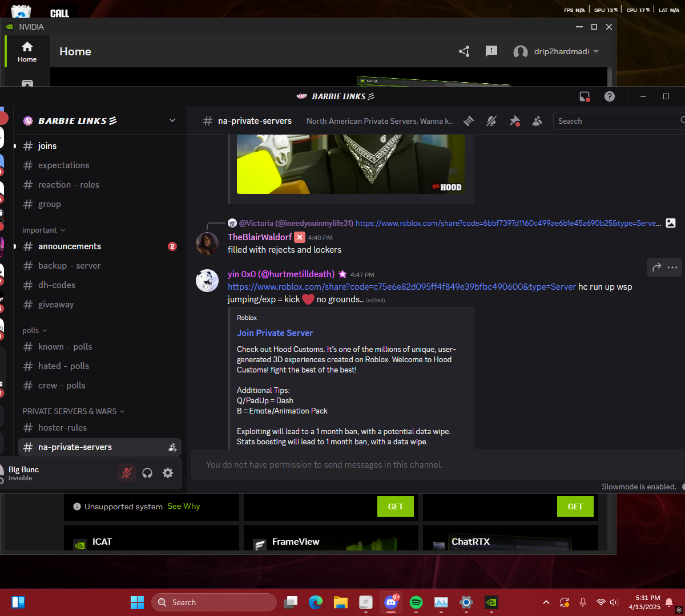Open the Hood game image attachment
Image resolution: width=685 pixels, height=616 pixels.
click(x=350, y=164)
